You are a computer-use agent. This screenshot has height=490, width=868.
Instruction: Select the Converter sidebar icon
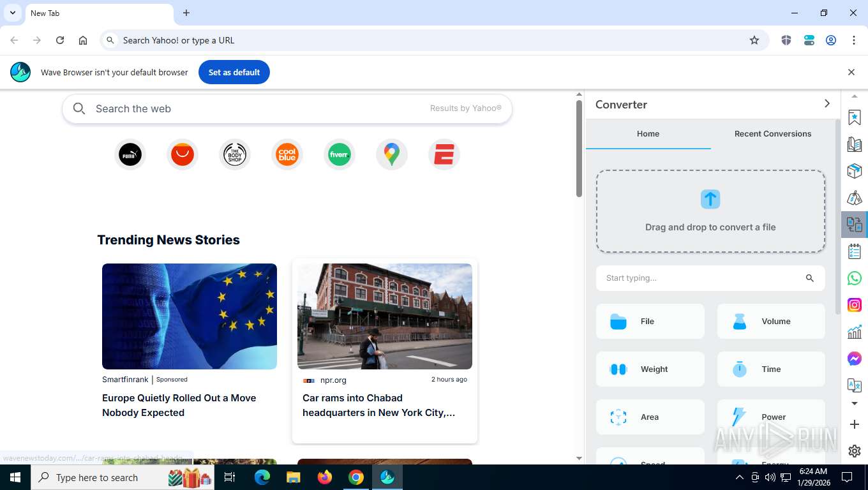click(x=855, y=225)
